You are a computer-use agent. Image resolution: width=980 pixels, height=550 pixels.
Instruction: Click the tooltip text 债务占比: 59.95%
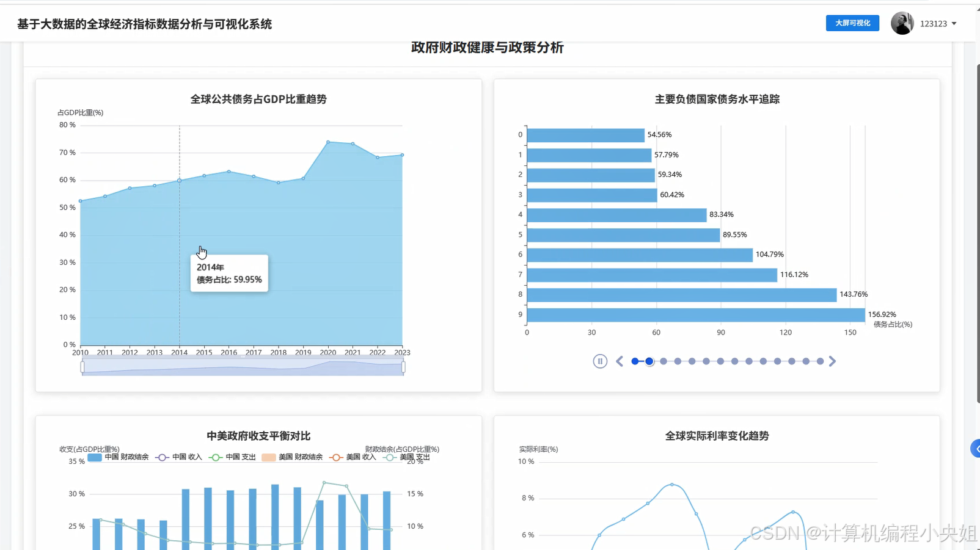[229, 280]
